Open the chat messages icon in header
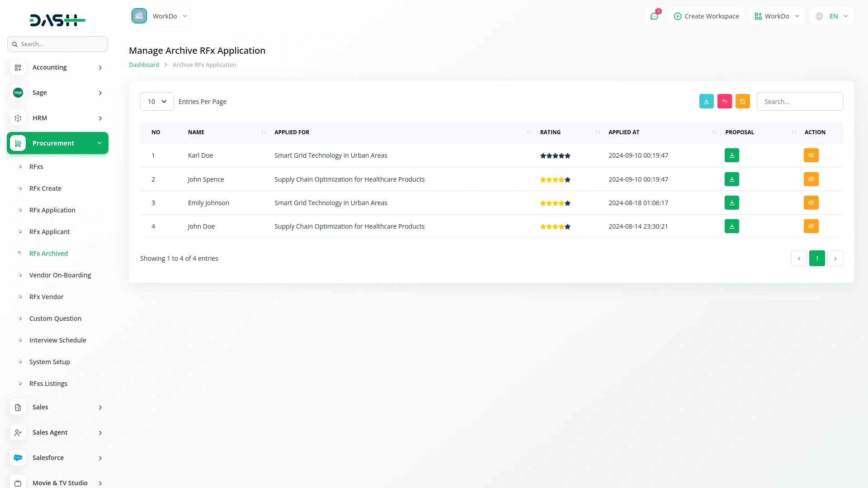The width and height of the screenshot is (868, 488). [x=654, y=16]
